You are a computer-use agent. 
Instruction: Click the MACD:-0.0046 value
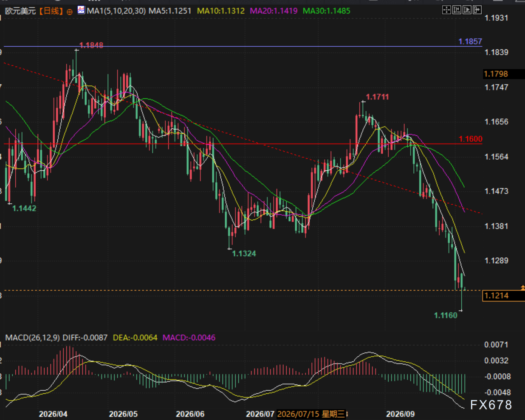pos(189,338)
